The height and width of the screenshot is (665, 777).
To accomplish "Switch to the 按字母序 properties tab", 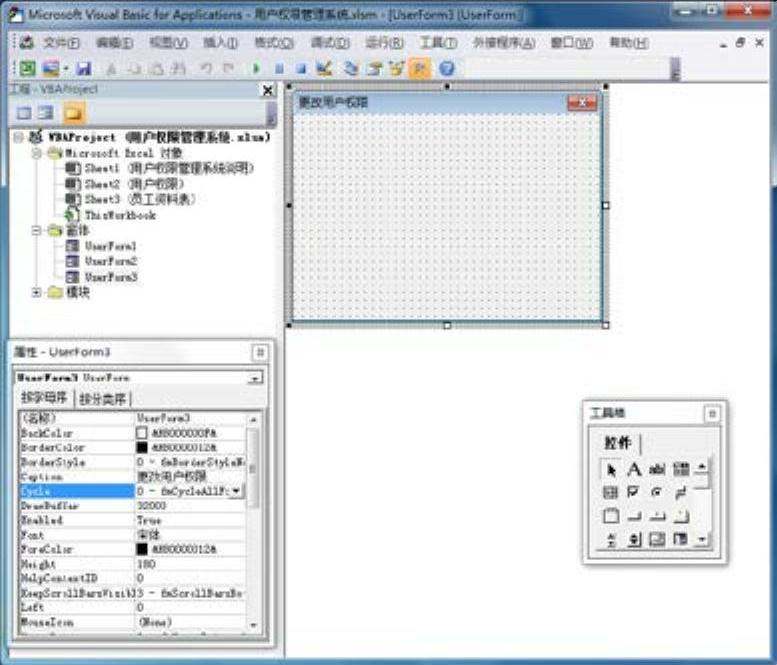I will pos(44,398).
